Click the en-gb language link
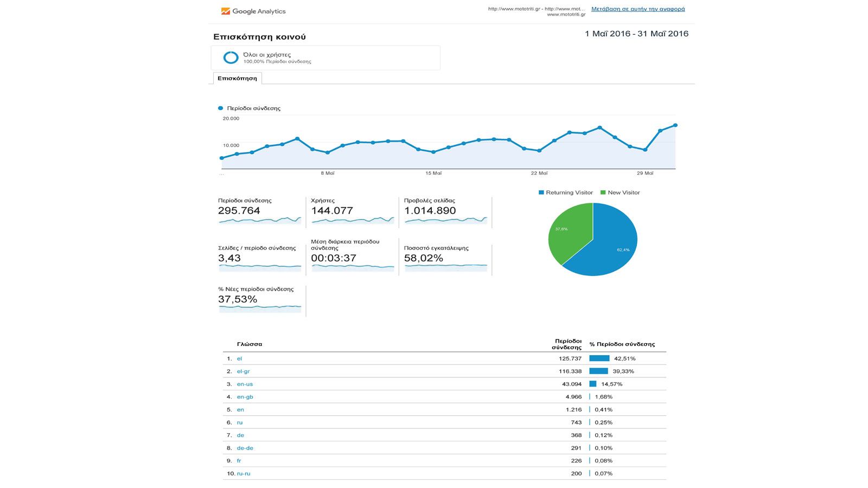Image resolution: width=868 pixels, height=488 pixels. pyautogui.click(x=245, y=397)
